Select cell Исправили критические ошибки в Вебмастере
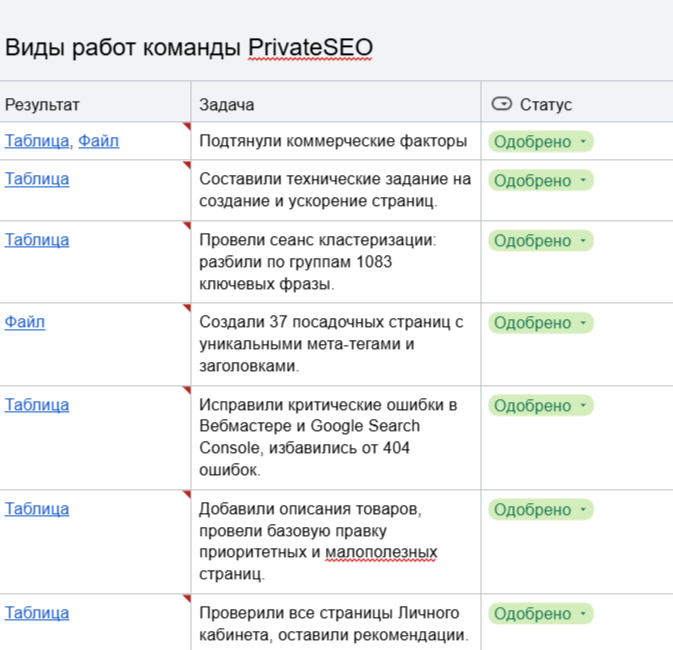 pos(336,437)
